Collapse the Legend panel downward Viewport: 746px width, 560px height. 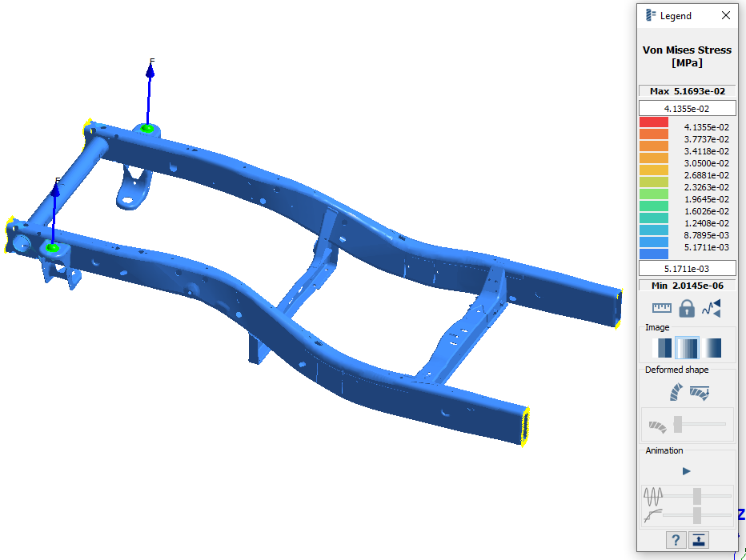pos(697,540)
